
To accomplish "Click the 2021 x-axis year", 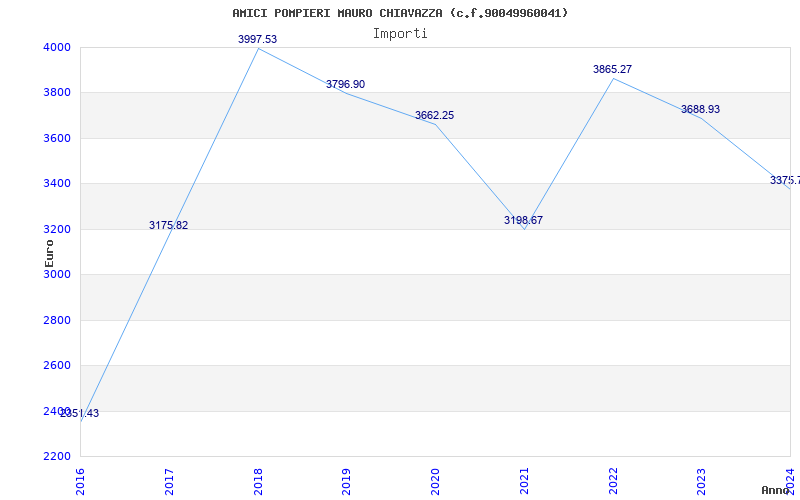I will pyautogui.click(x=524, y=482).
